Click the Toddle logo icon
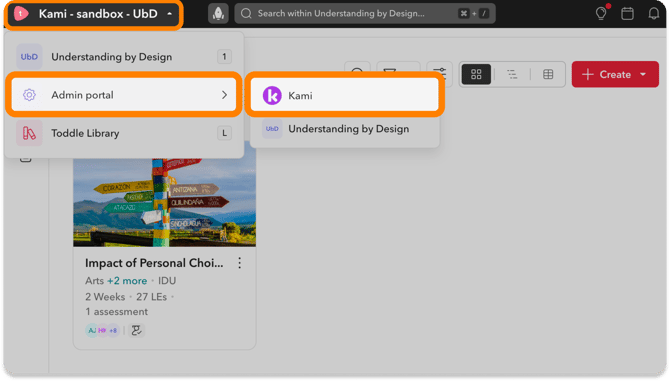The image size is (670, 381). coord(21,14)
